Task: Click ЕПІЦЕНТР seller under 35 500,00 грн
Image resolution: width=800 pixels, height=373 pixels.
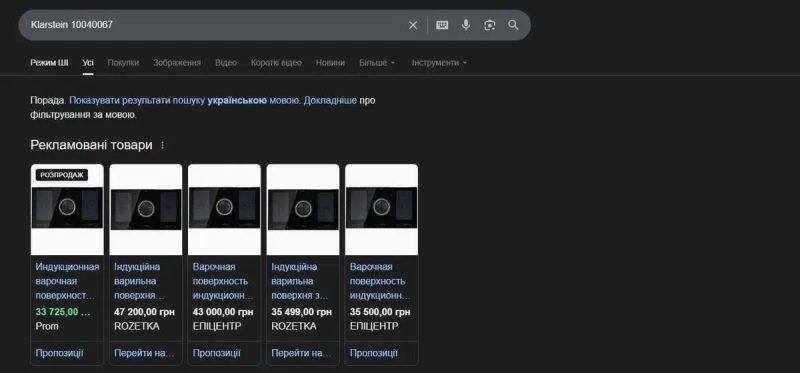Action: tap(373, 327)
